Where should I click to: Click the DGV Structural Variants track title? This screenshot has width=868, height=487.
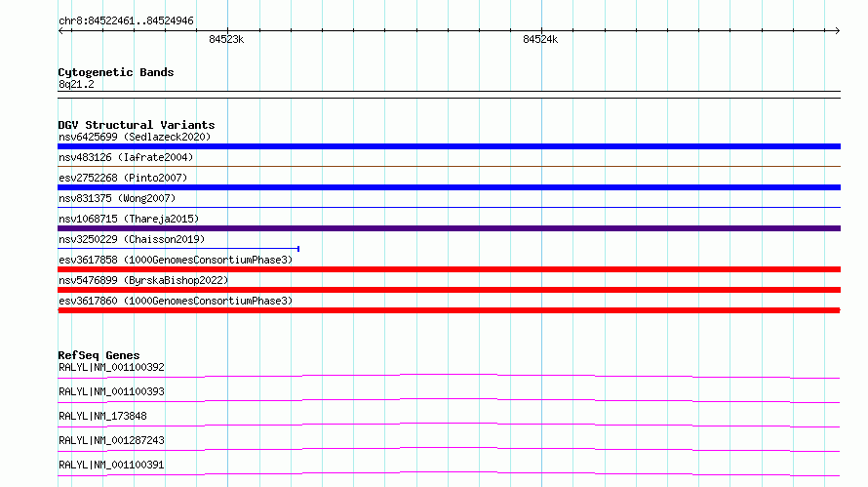(137, 125)
